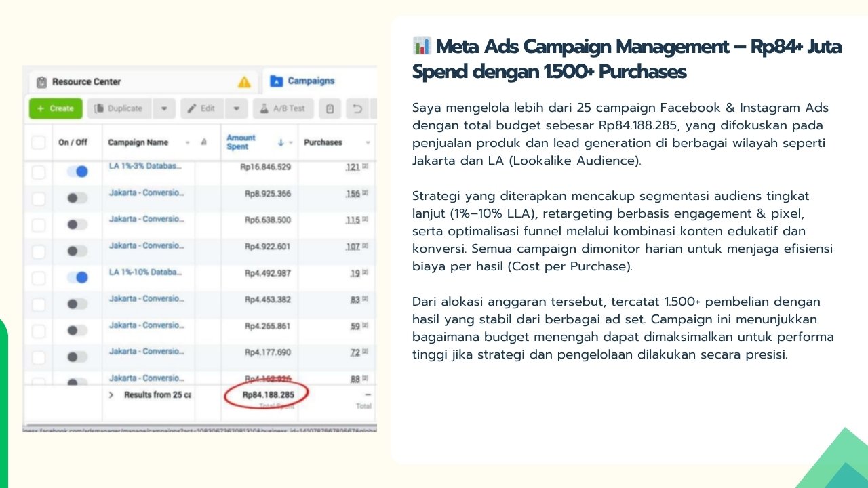
Task: Click the Rp84.188.285 total spent value
Action: pyautogui.click(x=269, y=394)
